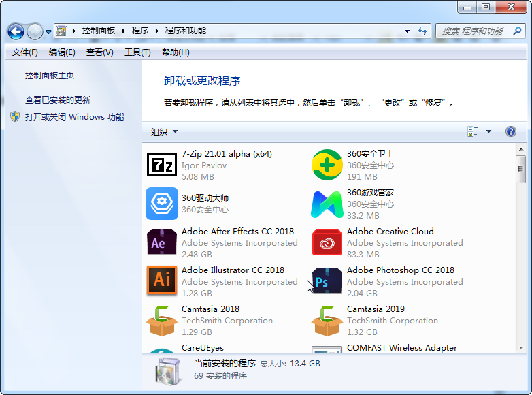Click the 查看已安装的更新 link
The width and height of the screenshot is (532, 395).
click(58, 99)
